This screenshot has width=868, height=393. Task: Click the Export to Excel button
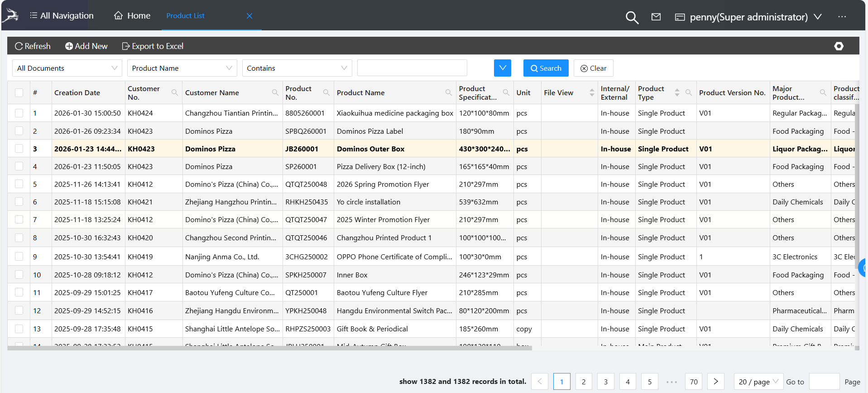153,46
